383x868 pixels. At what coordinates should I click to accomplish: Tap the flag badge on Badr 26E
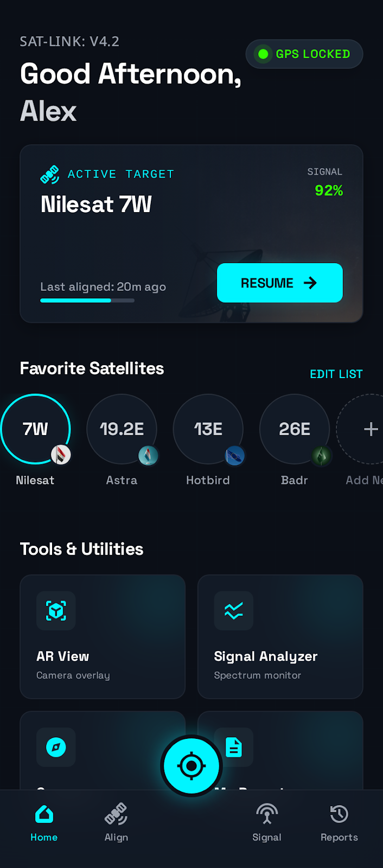tap(320, 455)
